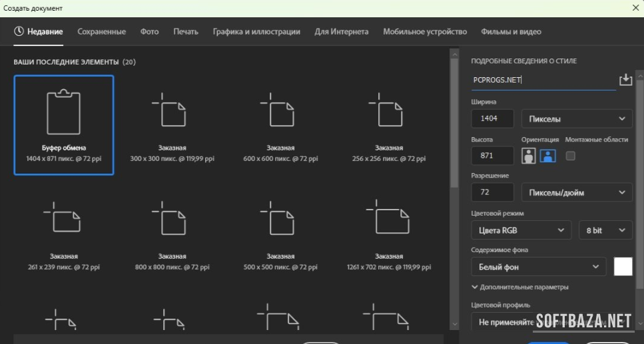The height and width of the screenshot is (344, 644).
Task: Open the background contents White dropdown
Action: tap(538, 267)
